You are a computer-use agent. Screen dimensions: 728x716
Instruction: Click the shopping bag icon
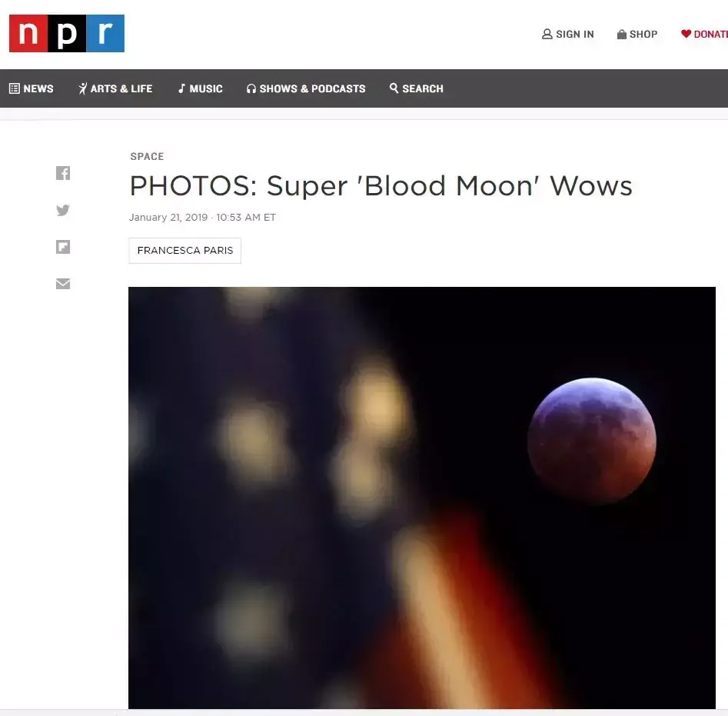pos(622,35)
